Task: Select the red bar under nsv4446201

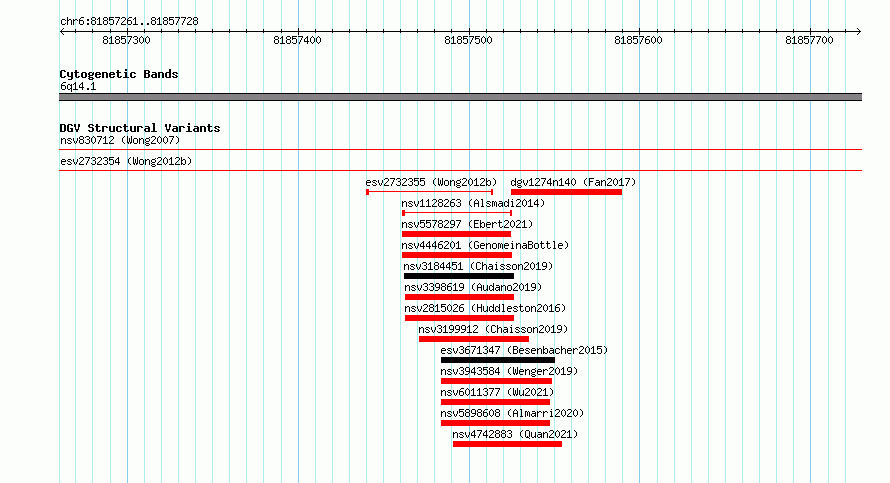Action: click(457, 255)
